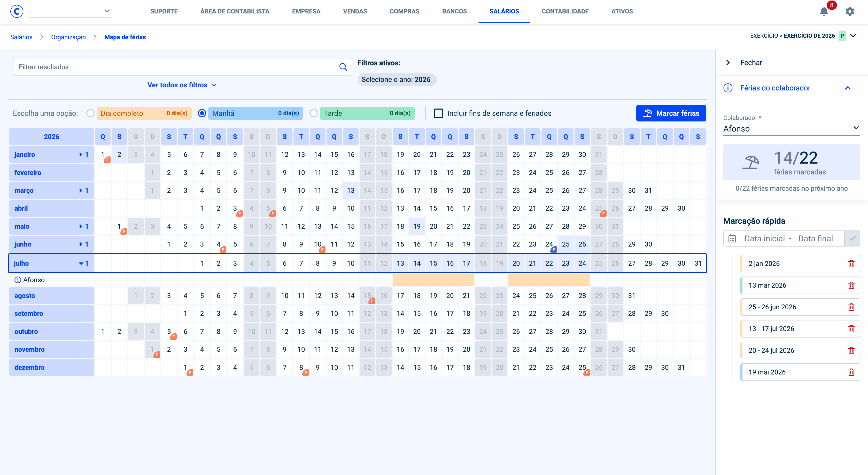
Task: Open the CONTABILIDADE menu
Action: (565, 11)
